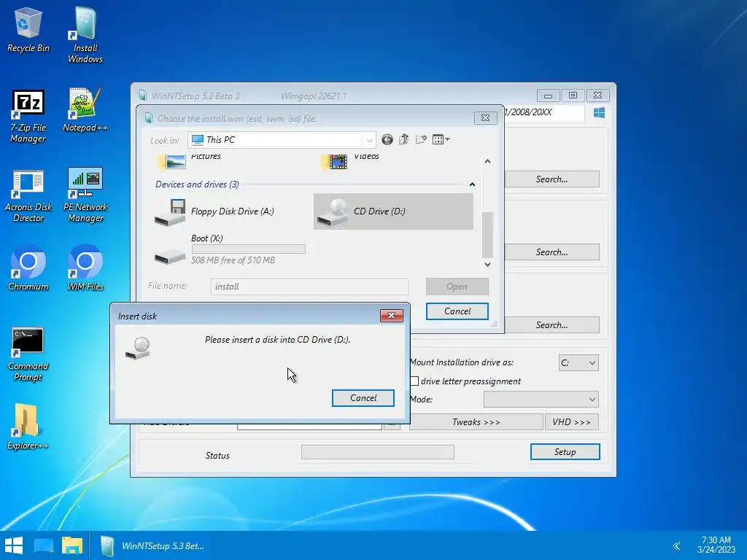Image resolution: width=747 pixels, height=560 pixels.
Task: Launch the Install Windows shortcut
Action: [85, 35]
